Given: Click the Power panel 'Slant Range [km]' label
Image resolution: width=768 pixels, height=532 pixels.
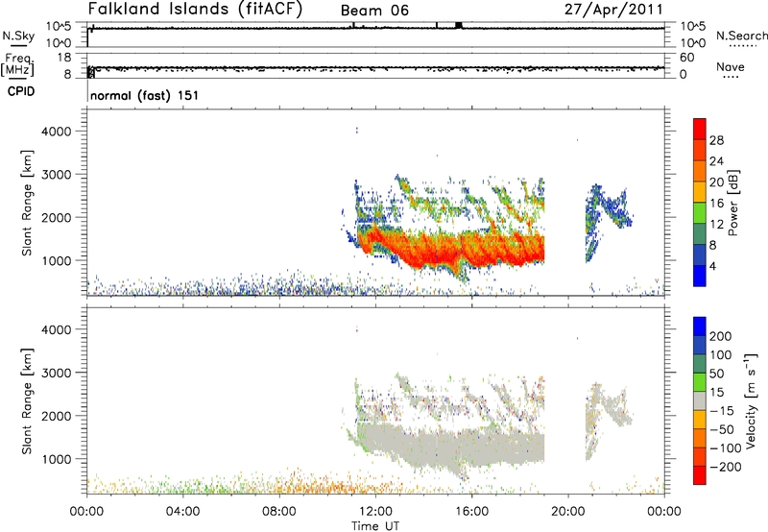Looking at the screenshot, I should pos(27,203).
